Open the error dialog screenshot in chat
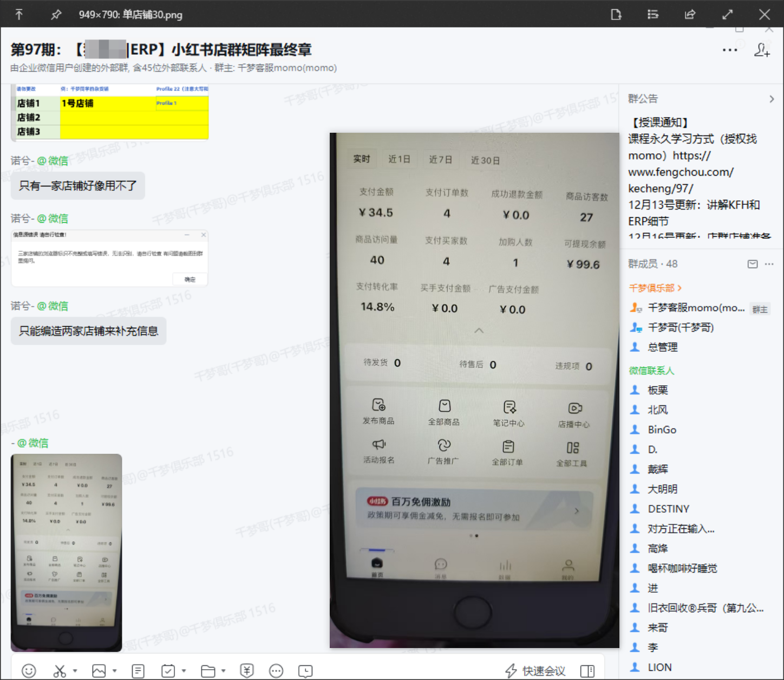The image size is (784, 680). click(x=110, y=258)
